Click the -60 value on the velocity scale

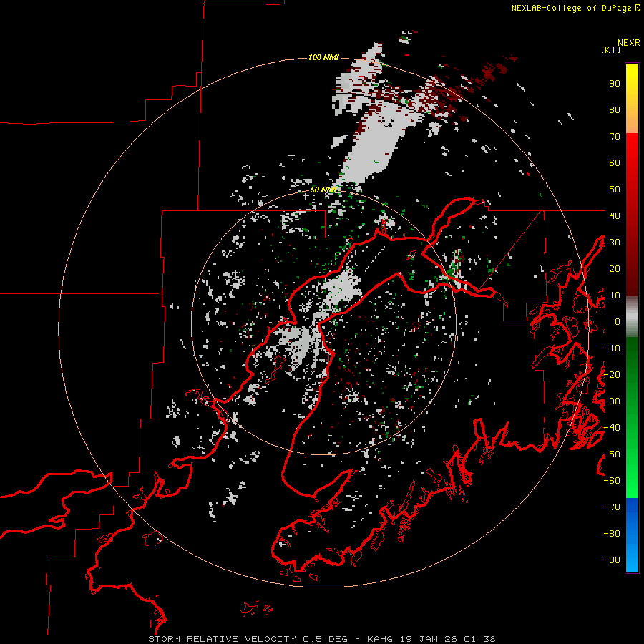pyautogui.click(x=612, y=481)
